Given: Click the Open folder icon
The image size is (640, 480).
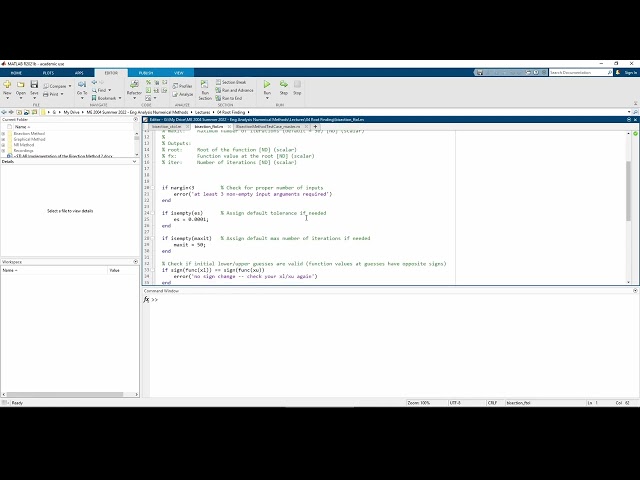Looking at the screenshot, I should tap(20, 85).
